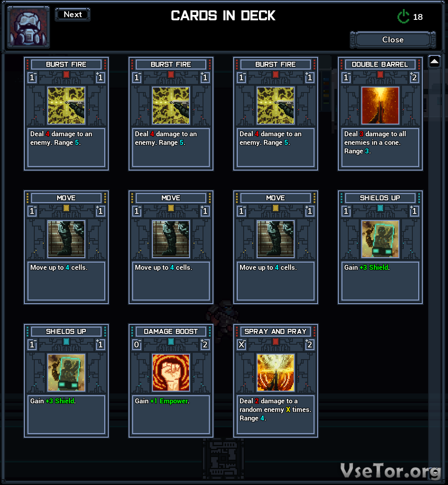This screenshot has height=485, width=448.
Task: Click the red type gem on Double Barrel
Action: tap(380, 74)
